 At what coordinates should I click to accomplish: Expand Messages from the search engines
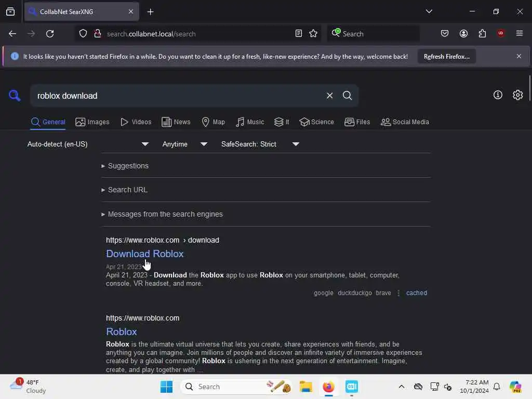[x=162, y=215]
